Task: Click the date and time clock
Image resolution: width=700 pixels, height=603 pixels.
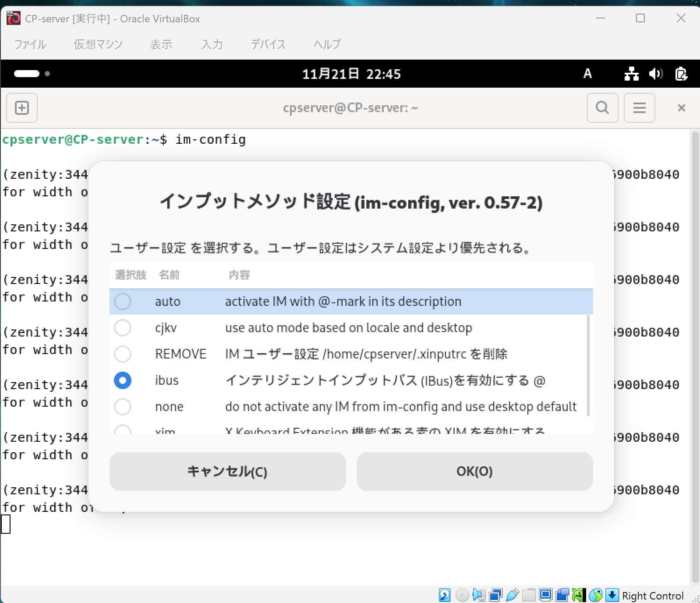Action: click(x=351, y=74)
